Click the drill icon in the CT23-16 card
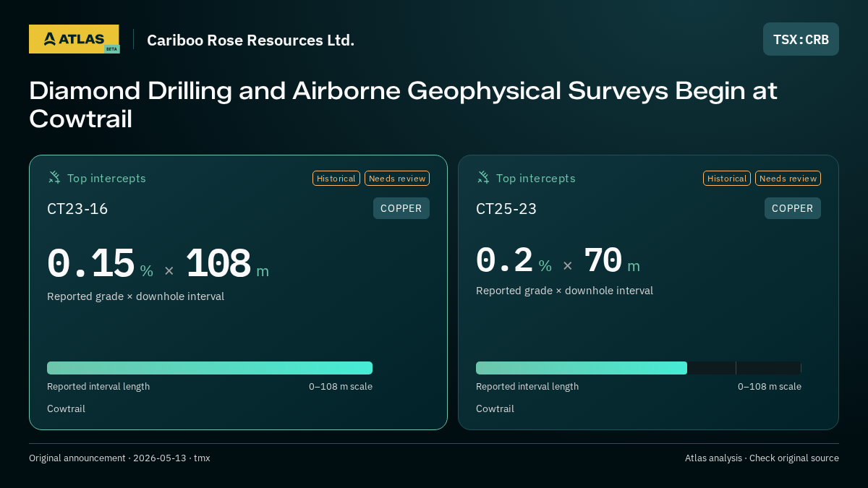This screenshot has height=488, width=868. pos(54,177)
